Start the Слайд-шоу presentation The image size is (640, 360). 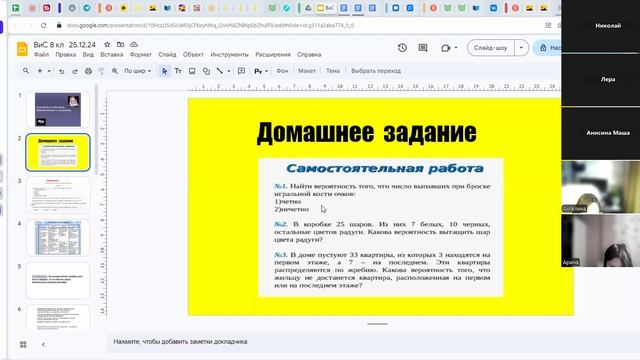point(491,48)
